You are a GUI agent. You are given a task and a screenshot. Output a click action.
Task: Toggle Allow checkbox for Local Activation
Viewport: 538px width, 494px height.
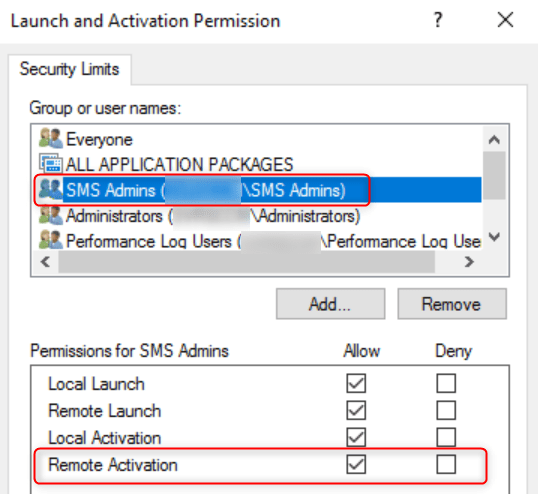click(356, 437)
